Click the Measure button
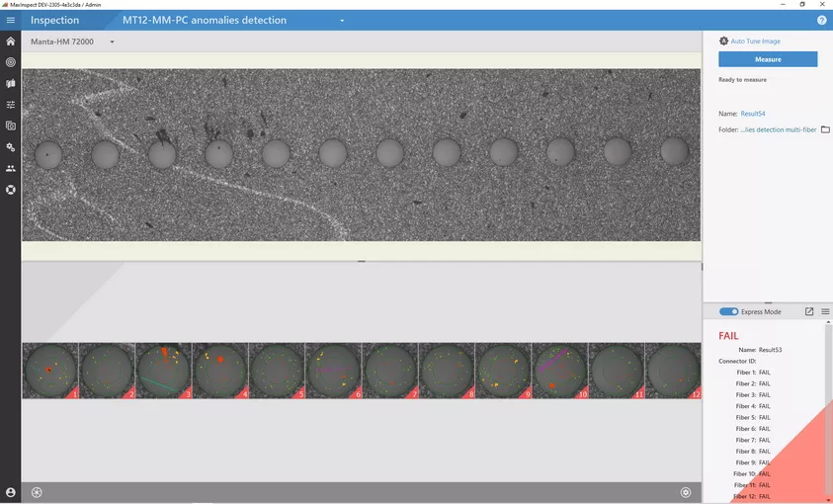 click(768, 59)
